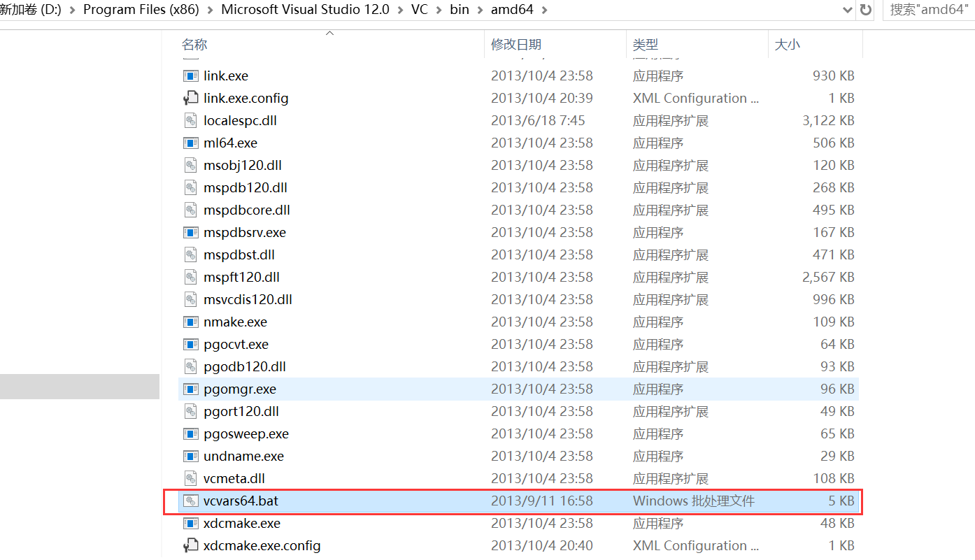This screenshot has width=975, height=560.
Task: Click the refresh icon in address bar
Action: click(865, 10)
